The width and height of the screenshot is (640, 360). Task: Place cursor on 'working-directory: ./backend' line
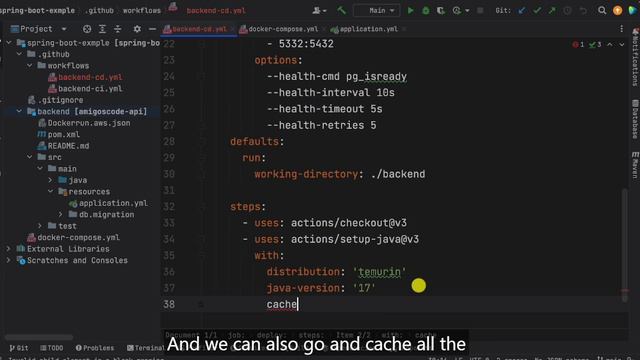tap(340, 174)
